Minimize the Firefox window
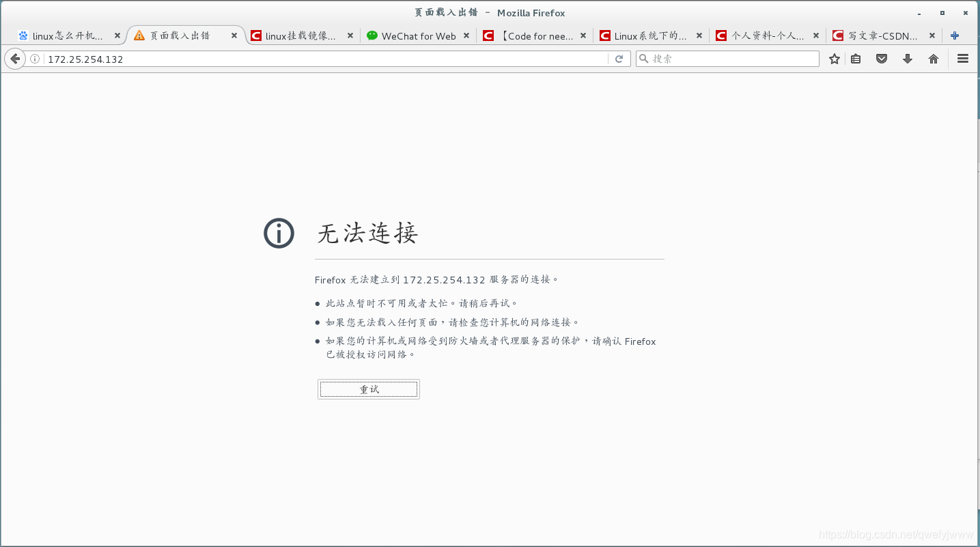Screen dimensions: 980x547 pyautogui.click(x=918, y=12)
